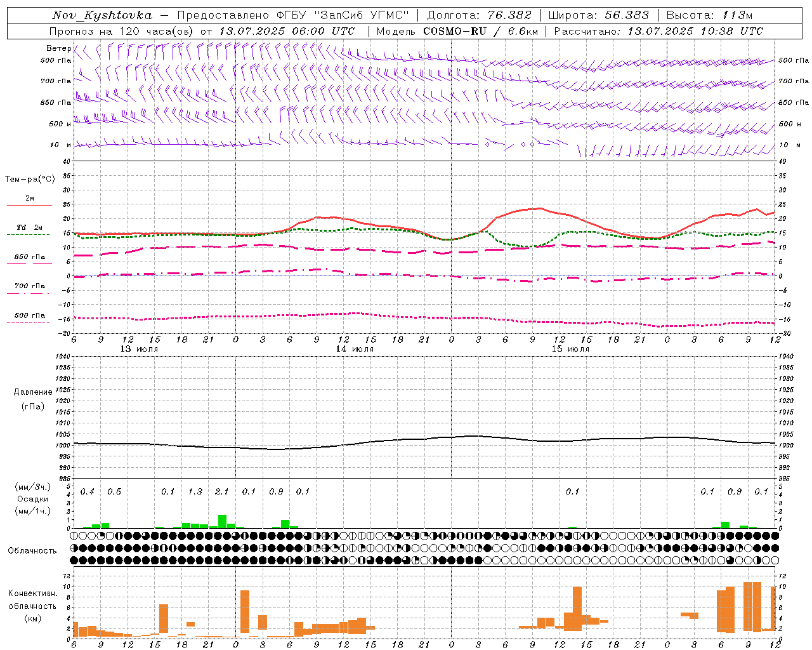Select the forecast start time '13.07.2025 06:00 UTC'

click(287, 31)
